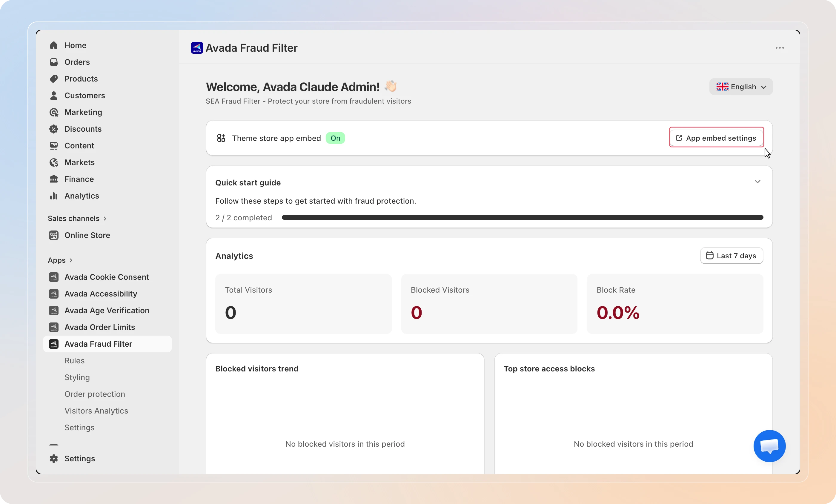836x504 pixels.
Task: Open Avada Accessibility app
Action: [107, 294]
